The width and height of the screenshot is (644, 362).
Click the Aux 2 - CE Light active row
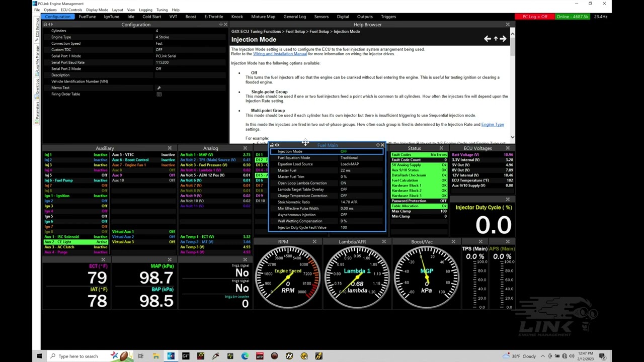pyautogui.click(x=76, y=242)
